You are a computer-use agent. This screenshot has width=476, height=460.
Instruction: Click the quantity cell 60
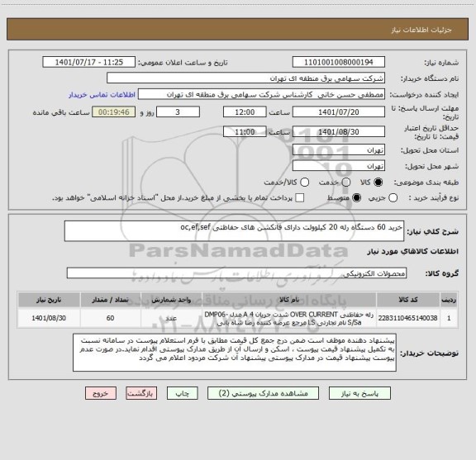110,318
